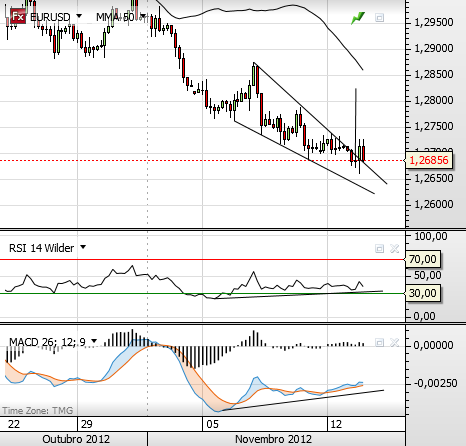Close the MACD indicator panel

tap(395, 342)
